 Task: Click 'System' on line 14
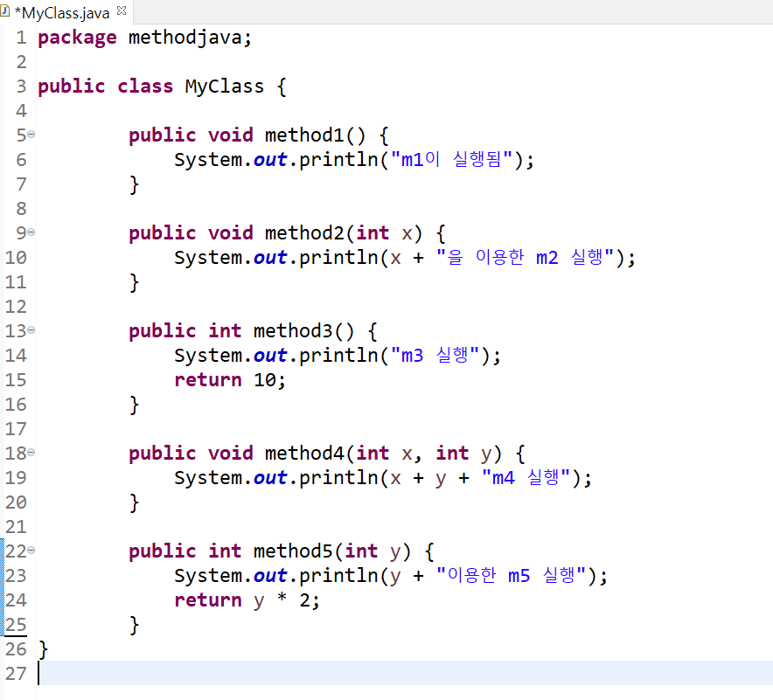point(208,356)
